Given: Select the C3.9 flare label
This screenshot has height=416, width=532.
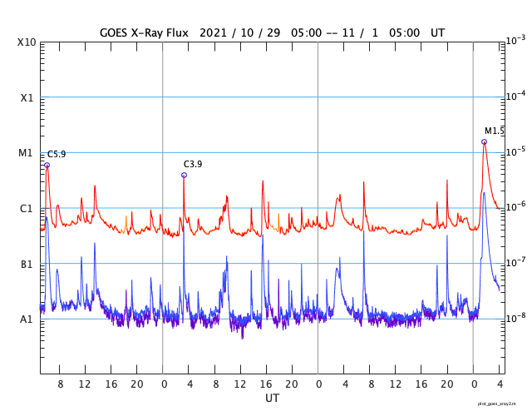Looking at the screenshot, I should pos(193,165).
